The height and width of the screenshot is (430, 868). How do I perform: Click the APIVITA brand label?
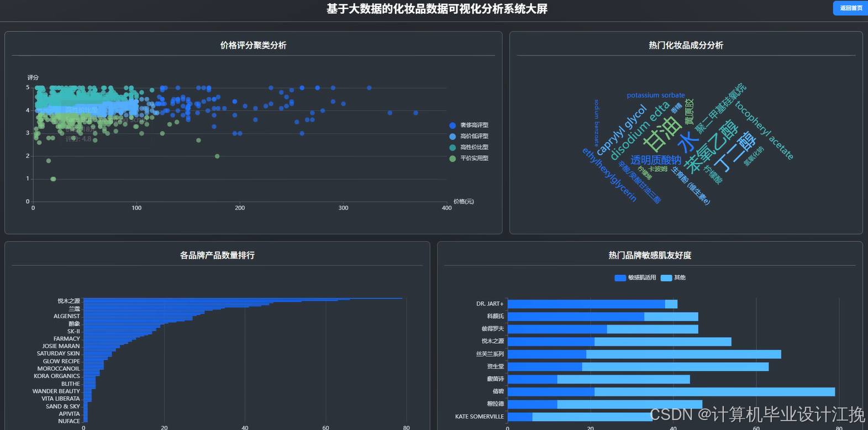[70, 414]
